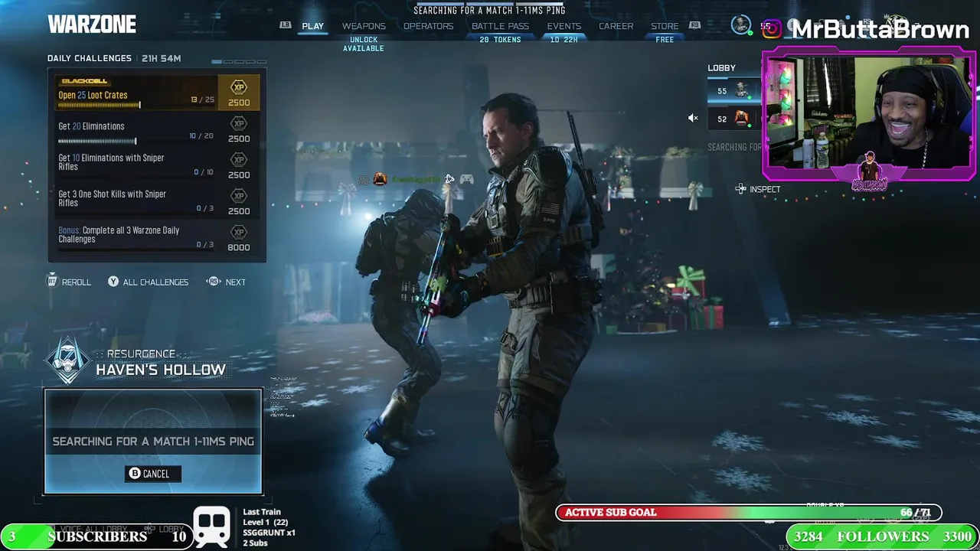Click the searching for a match panel
Image resolution: width=980 pixels, height=551 pixels.
153,442
